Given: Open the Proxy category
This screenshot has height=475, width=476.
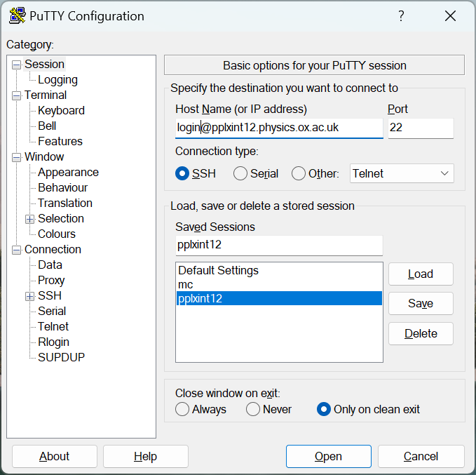Looking at the screenshot, I should tap(51, 281).
